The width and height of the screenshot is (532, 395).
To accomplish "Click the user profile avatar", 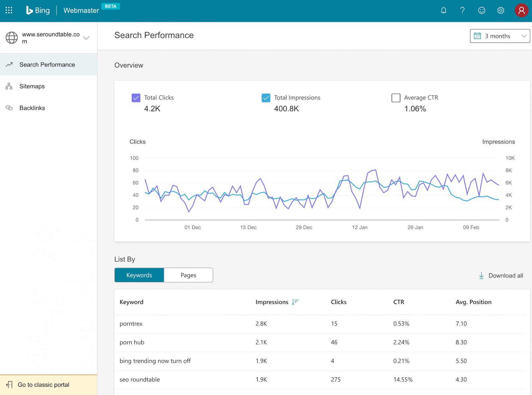I will pyautogui.click(x=521, y=10).
